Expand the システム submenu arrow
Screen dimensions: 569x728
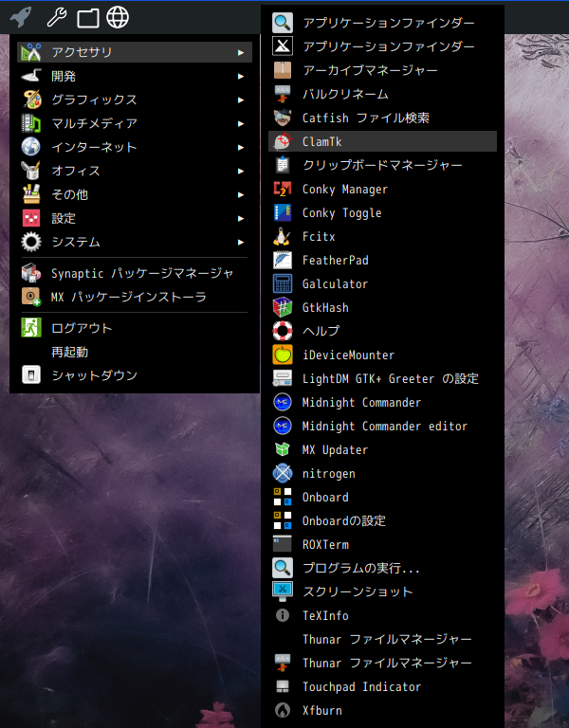coord(241,242)
